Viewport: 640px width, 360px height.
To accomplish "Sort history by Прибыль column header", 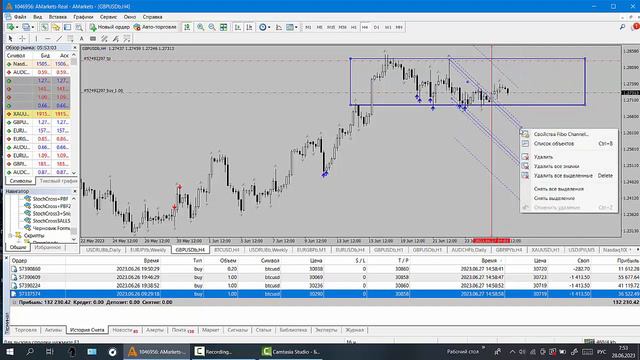I will (x=628, y=260).
